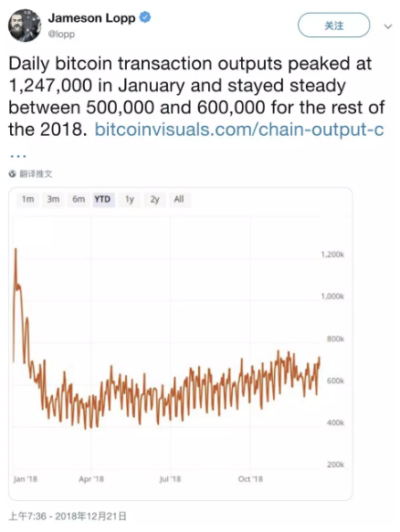Select the 1m time range
Image resolution: width=400 pixels, height=532 pixels.
tap(27, 199)
